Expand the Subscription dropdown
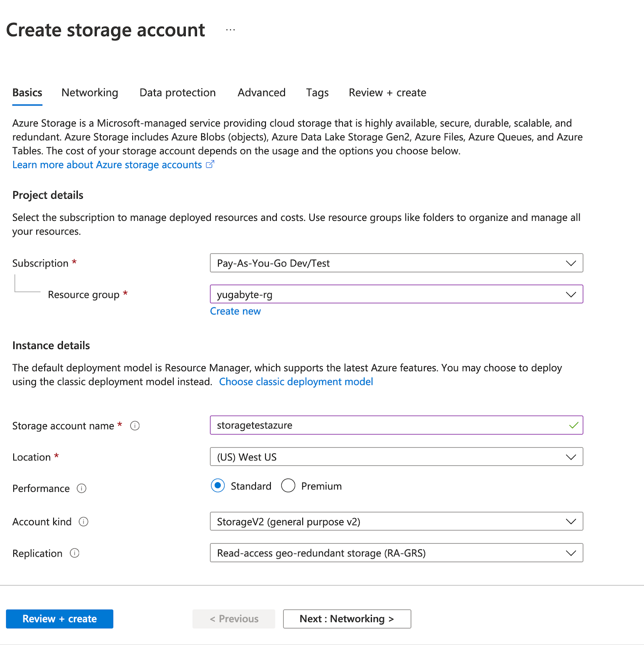Screen dimensions: 644x645 (x=396, y=263)
